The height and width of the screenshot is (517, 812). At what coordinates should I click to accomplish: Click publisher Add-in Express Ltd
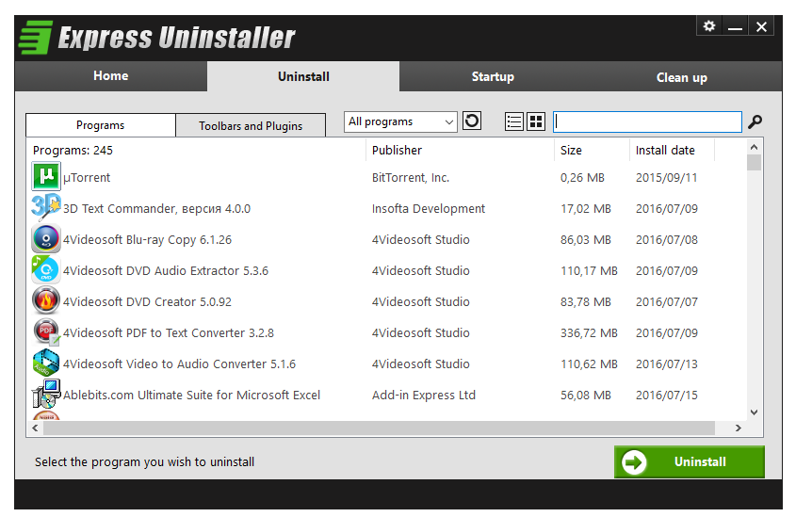click(424, 395)
